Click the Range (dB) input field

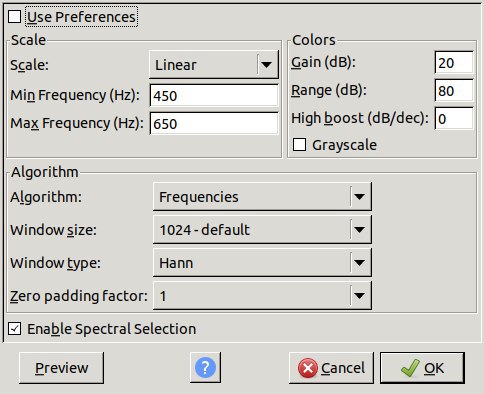tap(454, 90)
